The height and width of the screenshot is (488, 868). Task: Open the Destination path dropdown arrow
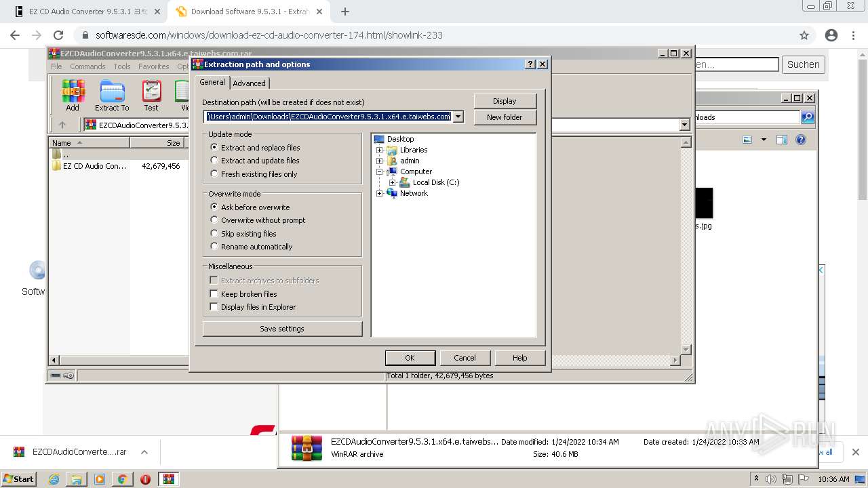[458, 117]
